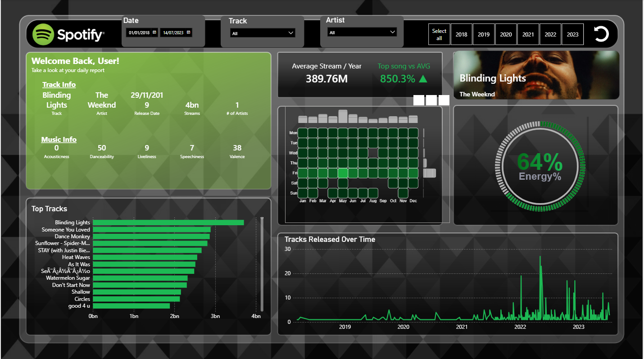Click the Don't Start Now chart label
644x359 pixels.
click(x=71, y=285)
